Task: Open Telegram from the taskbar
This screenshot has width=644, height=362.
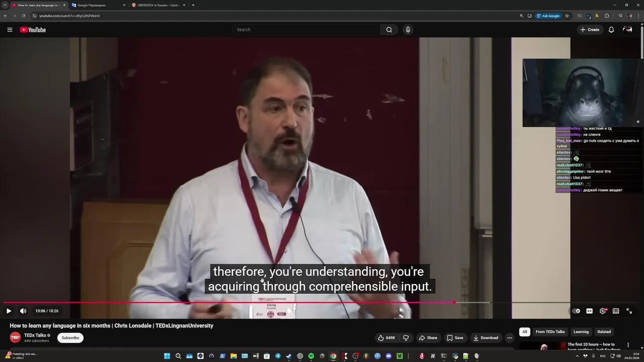Action: coord(278,356)
